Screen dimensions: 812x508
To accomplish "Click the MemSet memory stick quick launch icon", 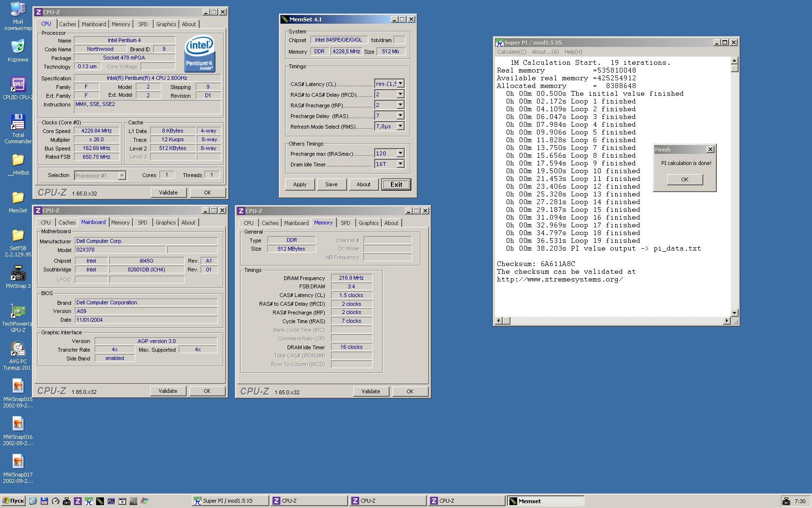I will coord(100,501).
